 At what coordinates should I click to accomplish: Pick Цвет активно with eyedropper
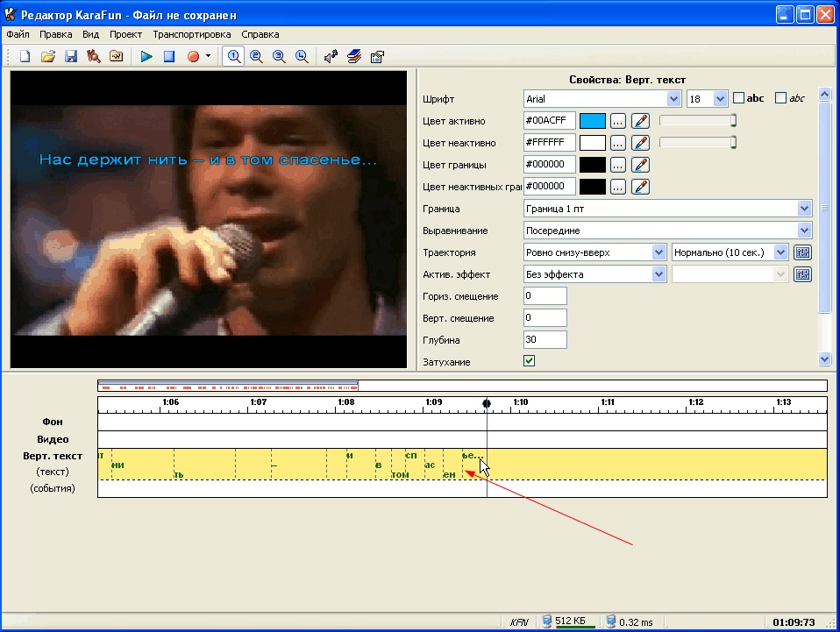point(641,121)
